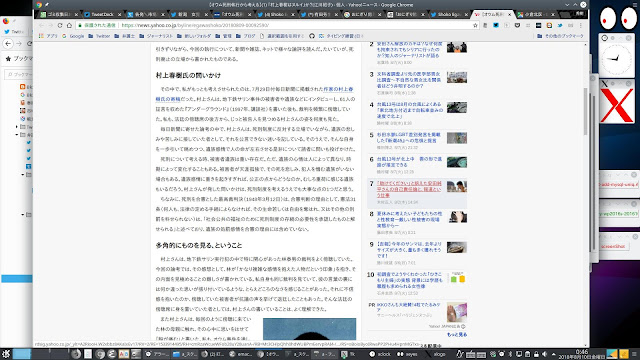Switch to the TweetDeck tab
This screenshot has height=360, width=640.
[x=102, y=14]
